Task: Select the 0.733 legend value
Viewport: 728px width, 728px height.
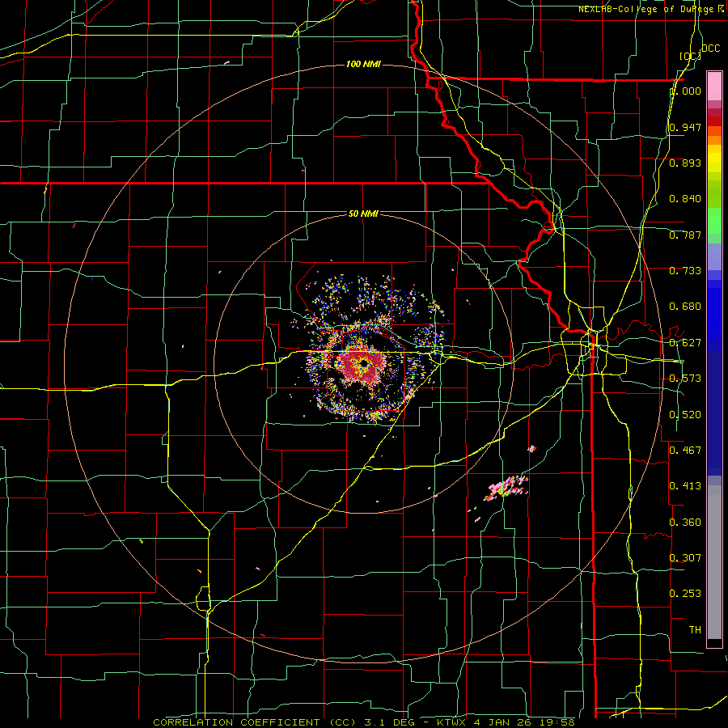Action: tap(685, 271)
